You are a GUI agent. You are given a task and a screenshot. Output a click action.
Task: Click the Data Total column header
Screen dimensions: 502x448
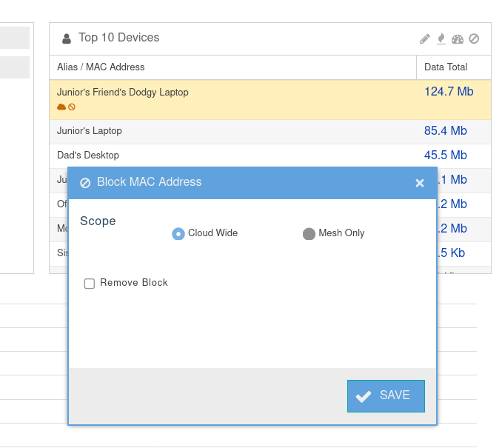click(x=446, y=67)
